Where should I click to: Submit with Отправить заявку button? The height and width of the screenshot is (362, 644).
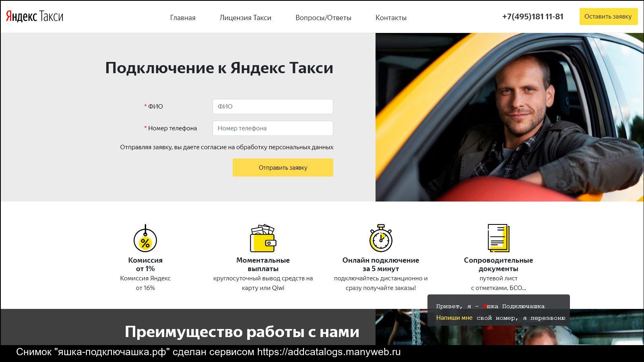[283, 167]
